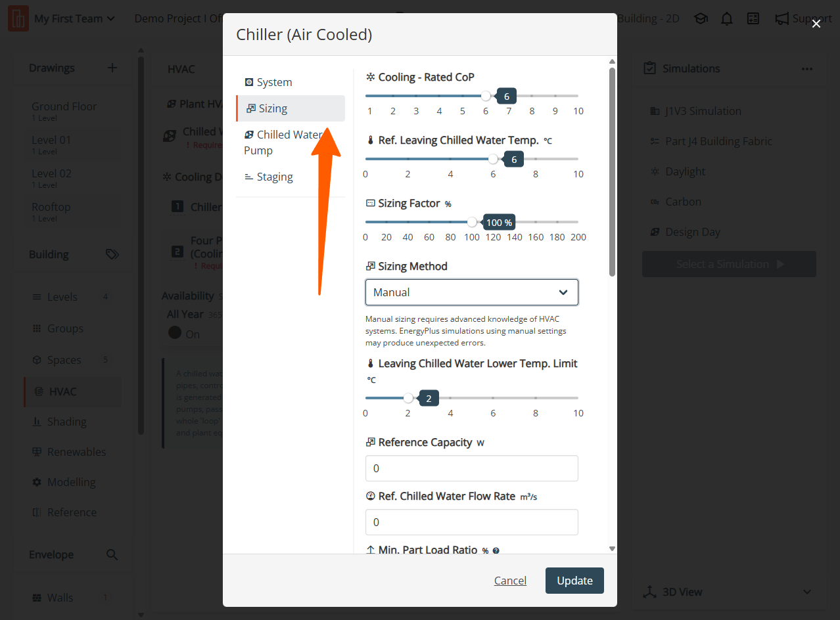This screenshot has height=620, width=840.
Task: Open the Staging tab
Action: click(x=274, y=177)
